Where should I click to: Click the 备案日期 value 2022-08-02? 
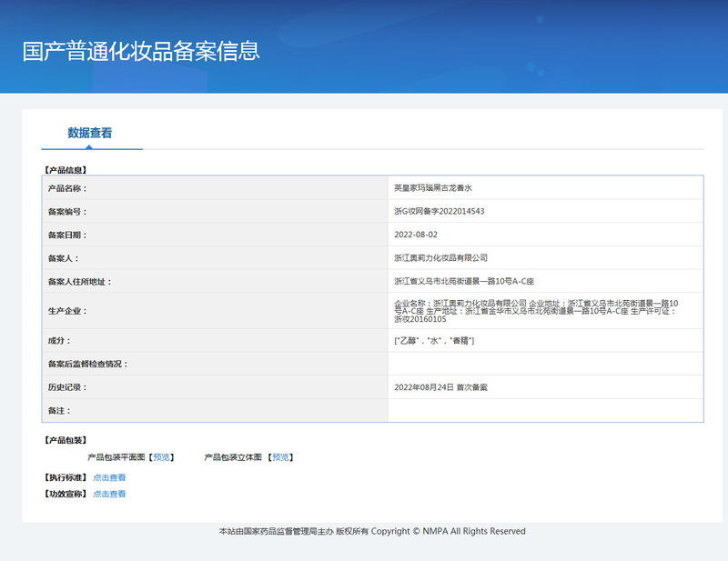415,235
